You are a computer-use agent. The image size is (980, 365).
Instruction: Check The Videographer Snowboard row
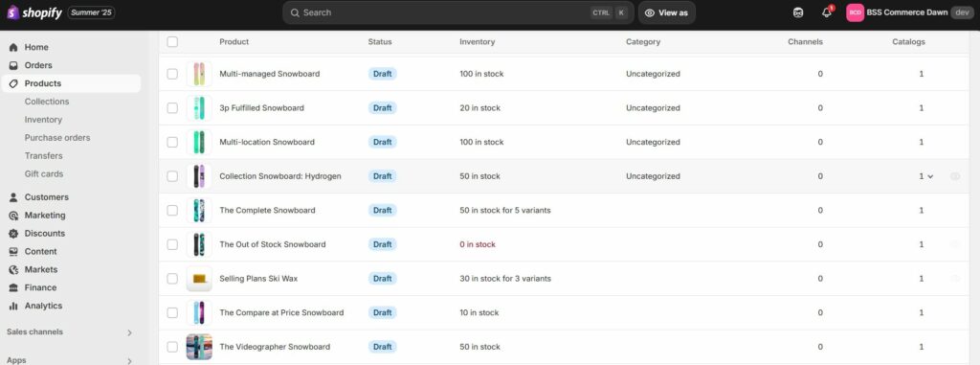click(172, 347)
